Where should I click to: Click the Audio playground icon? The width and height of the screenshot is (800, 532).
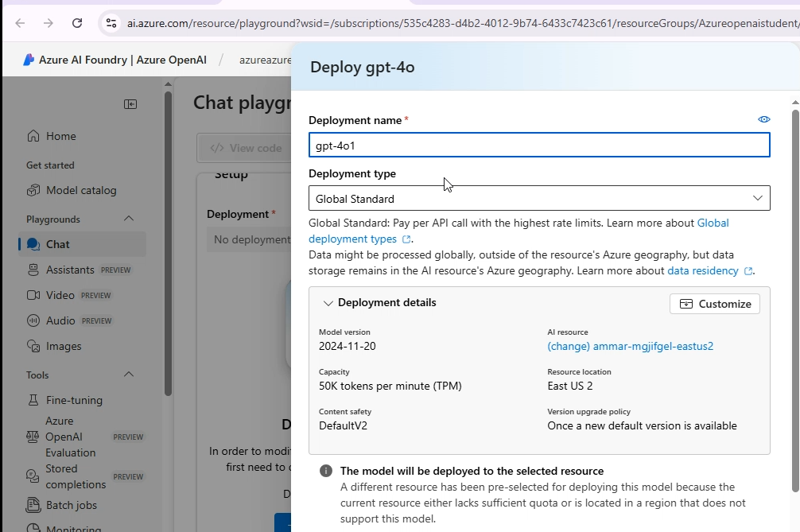click(33, 320)
